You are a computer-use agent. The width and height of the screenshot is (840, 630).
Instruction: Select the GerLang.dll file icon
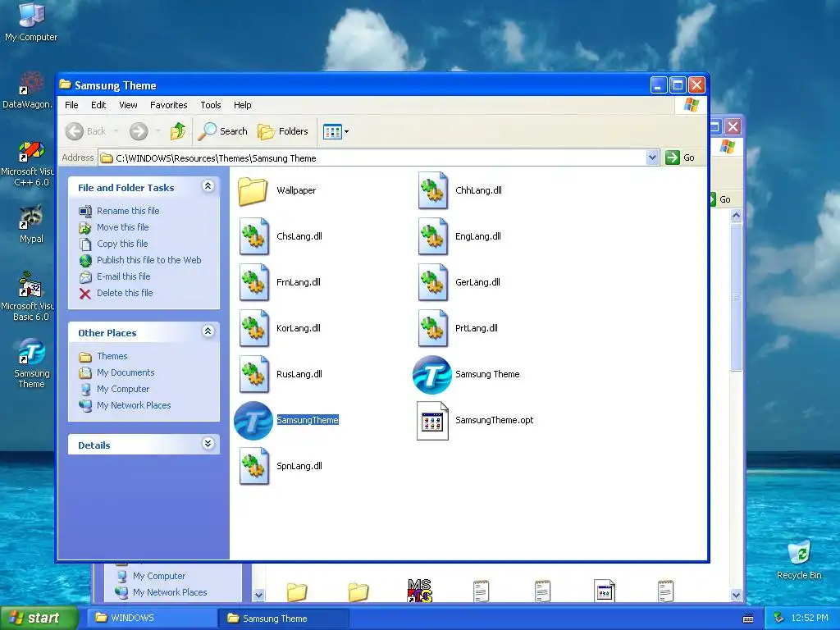point(432,282)
